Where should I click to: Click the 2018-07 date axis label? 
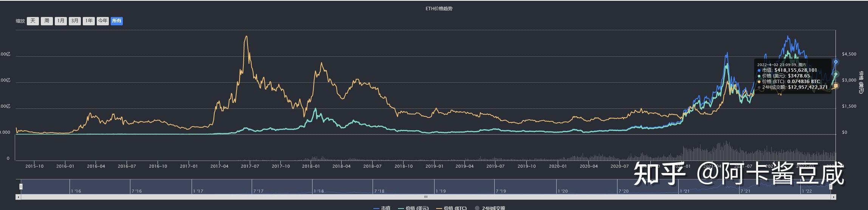(372, 166)
